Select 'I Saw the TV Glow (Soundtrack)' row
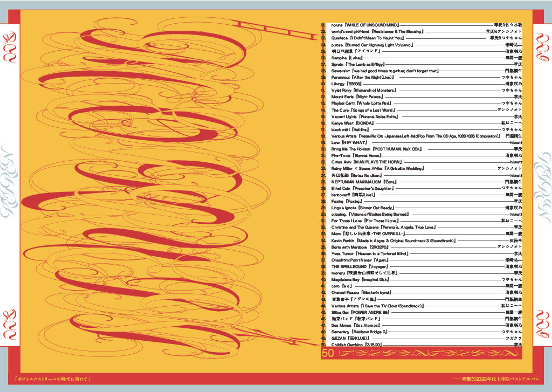This screenshot has height=392, width=552. 422,306
